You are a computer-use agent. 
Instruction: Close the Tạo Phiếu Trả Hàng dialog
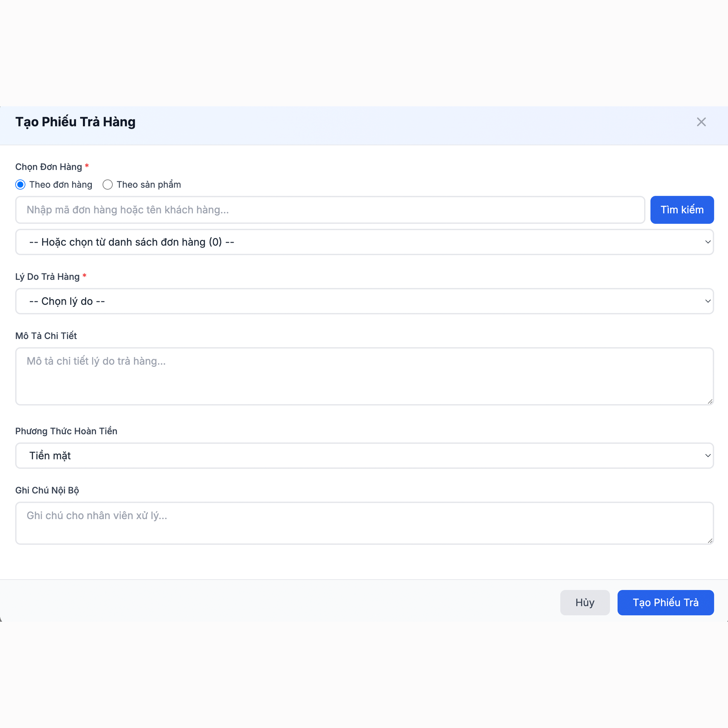point(701,122)
